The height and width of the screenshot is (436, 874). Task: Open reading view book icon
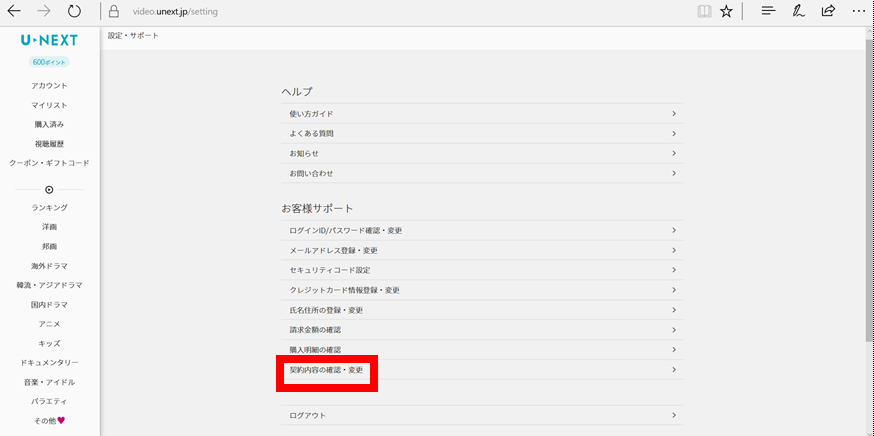coord(705,12)
